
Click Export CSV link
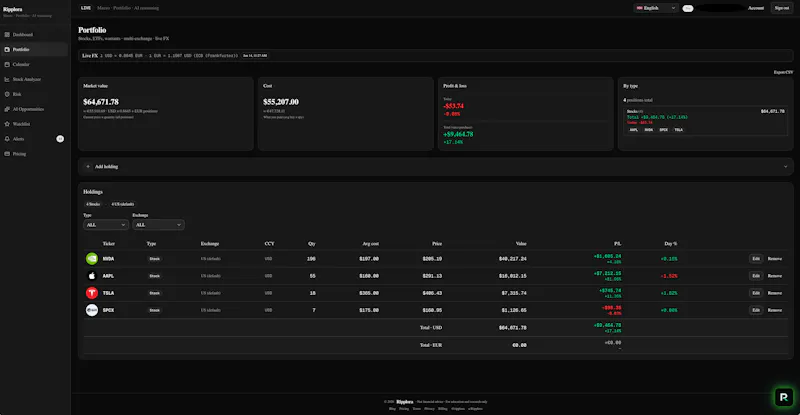tap(783, 72)
